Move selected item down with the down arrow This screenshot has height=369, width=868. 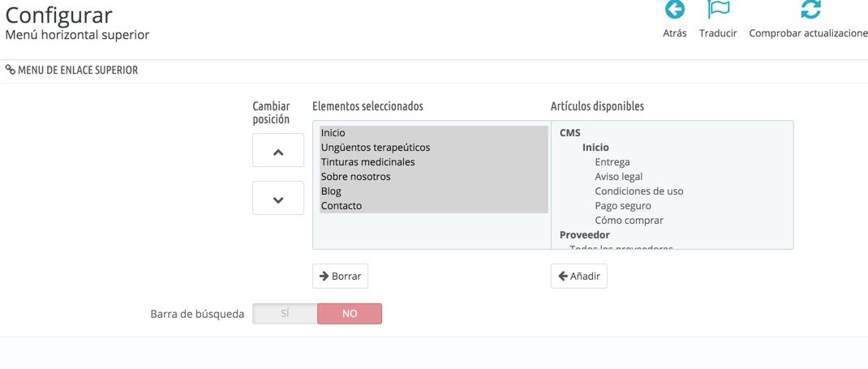point(278,198)
